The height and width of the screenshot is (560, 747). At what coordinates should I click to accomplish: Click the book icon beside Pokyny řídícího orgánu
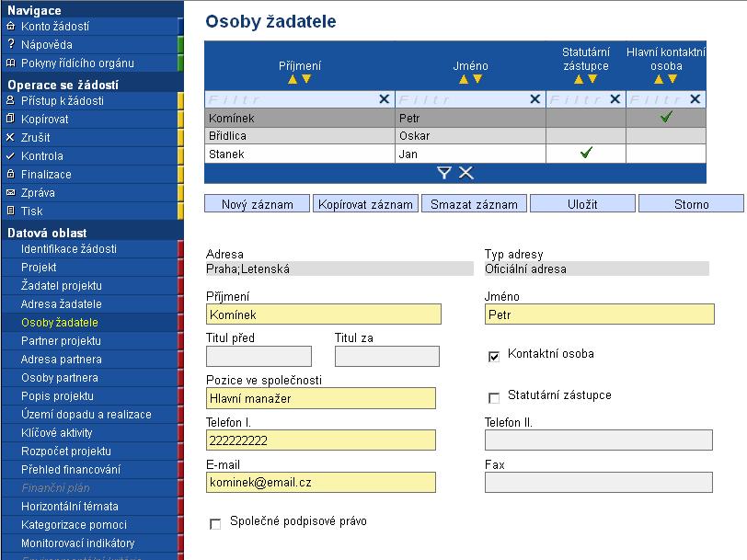click(x=10, y=63)
